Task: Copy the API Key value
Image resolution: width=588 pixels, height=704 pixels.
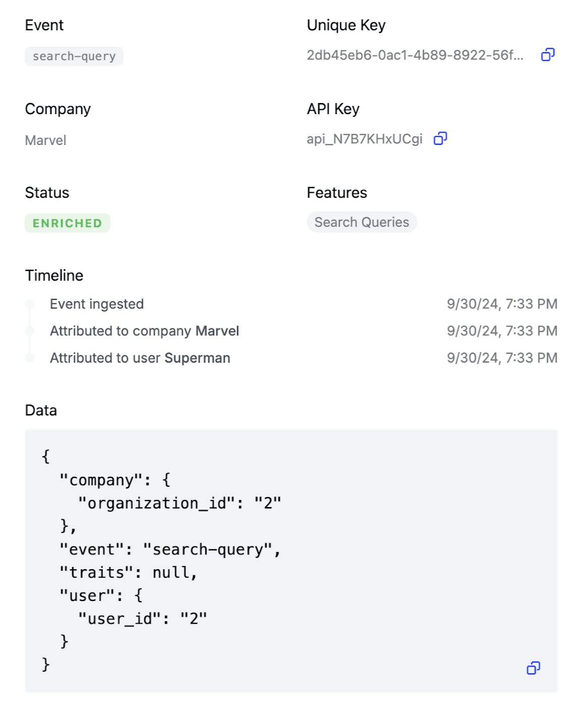Action: [x=440, y=138]
